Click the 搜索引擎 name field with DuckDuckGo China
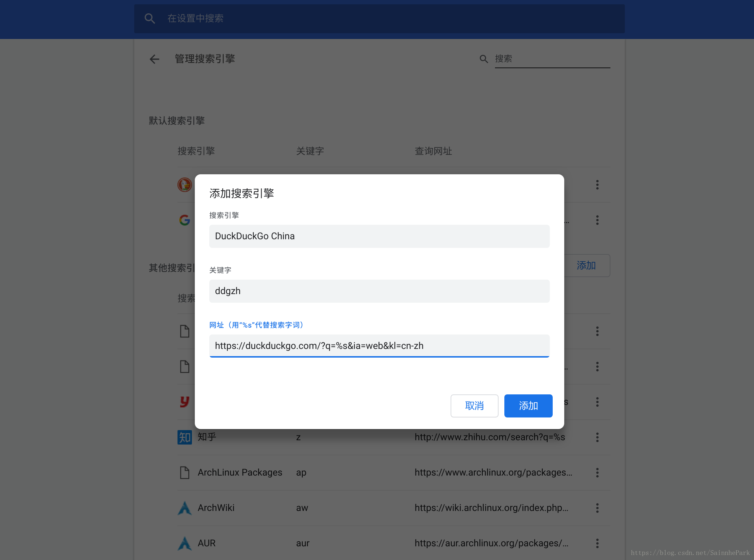 pyautogui.click(x=379, y=236)
